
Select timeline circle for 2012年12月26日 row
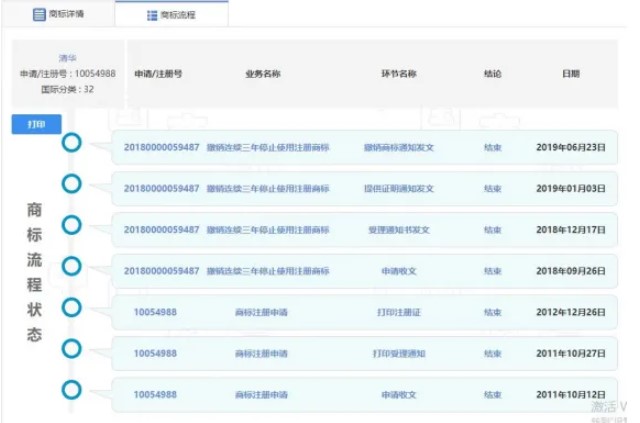coord(71,307)
